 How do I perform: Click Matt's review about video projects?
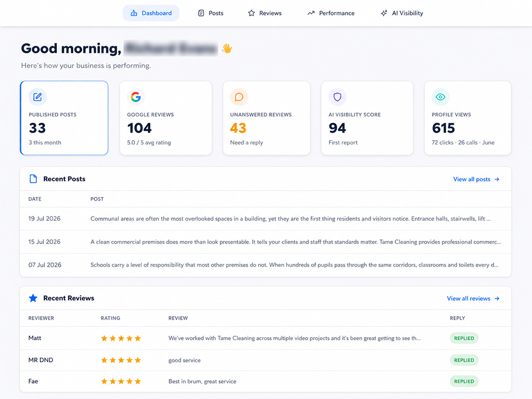point(294,338)
